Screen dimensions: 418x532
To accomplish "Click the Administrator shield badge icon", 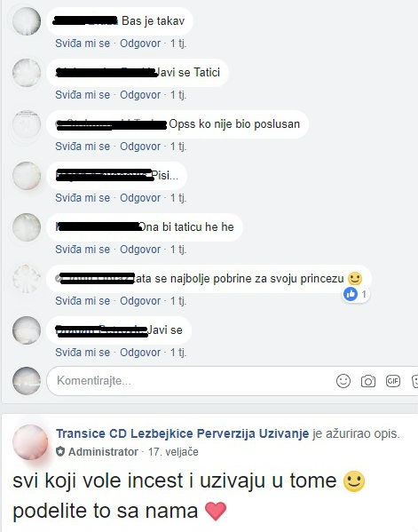I will (60, 451).
